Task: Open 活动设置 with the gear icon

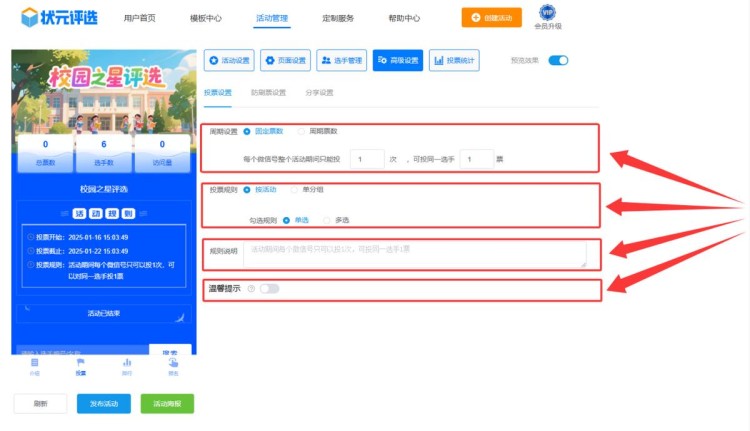Action: point(228,61)
